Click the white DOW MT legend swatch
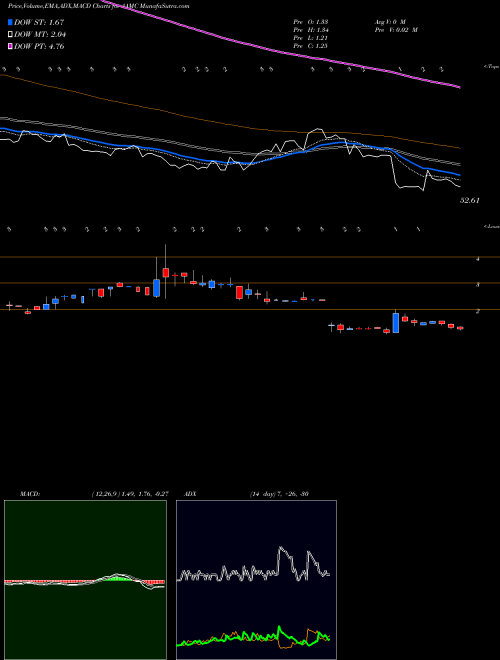The image size is (500, 660). point(11,34)
